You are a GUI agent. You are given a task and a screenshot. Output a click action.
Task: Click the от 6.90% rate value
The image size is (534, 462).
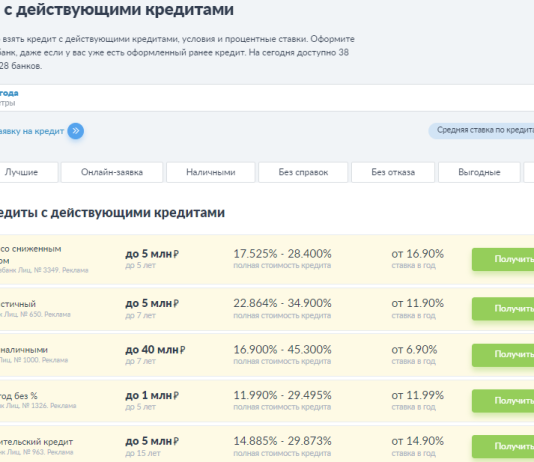[x=414, y=349]
